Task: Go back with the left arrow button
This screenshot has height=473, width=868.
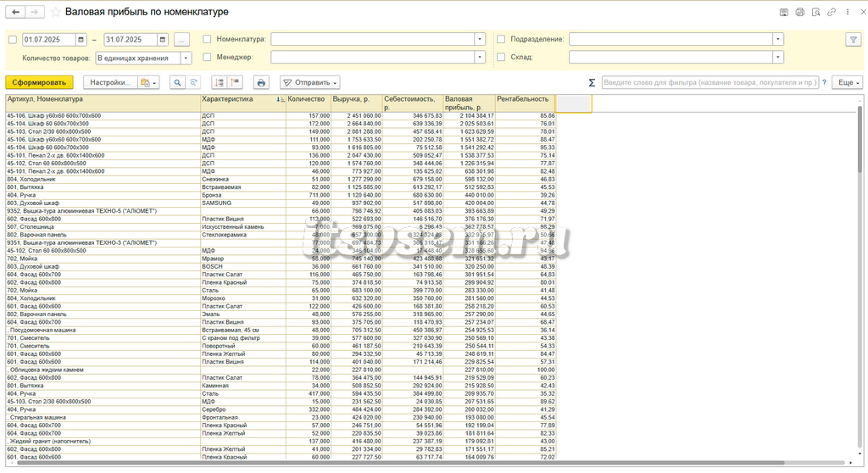Action: [x=15, y=12]
